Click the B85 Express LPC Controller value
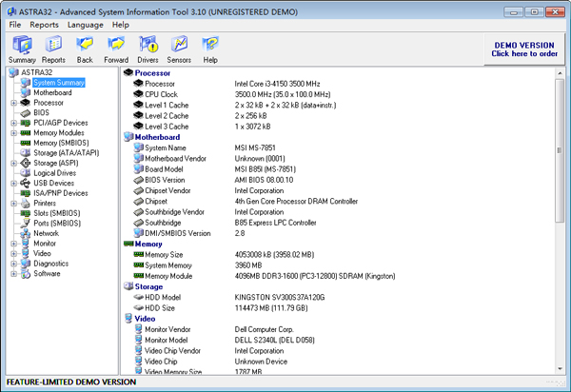Viewport: 571px width, 392px height. click(x=275, y=223)
